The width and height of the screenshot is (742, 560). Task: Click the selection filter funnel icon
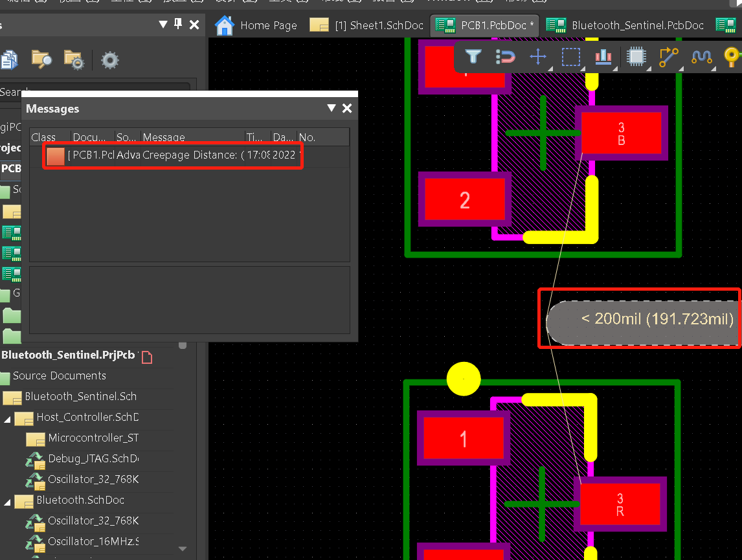473,57
